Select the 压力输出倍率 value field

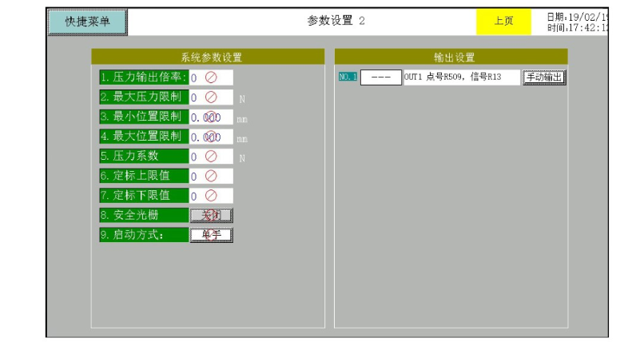[211, 78]
